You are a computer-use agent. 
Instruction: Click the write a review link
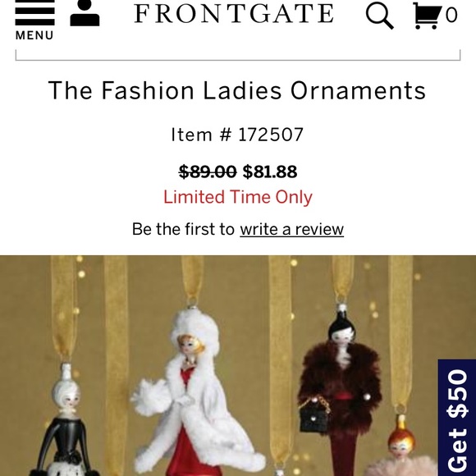(x=291, y=229)
